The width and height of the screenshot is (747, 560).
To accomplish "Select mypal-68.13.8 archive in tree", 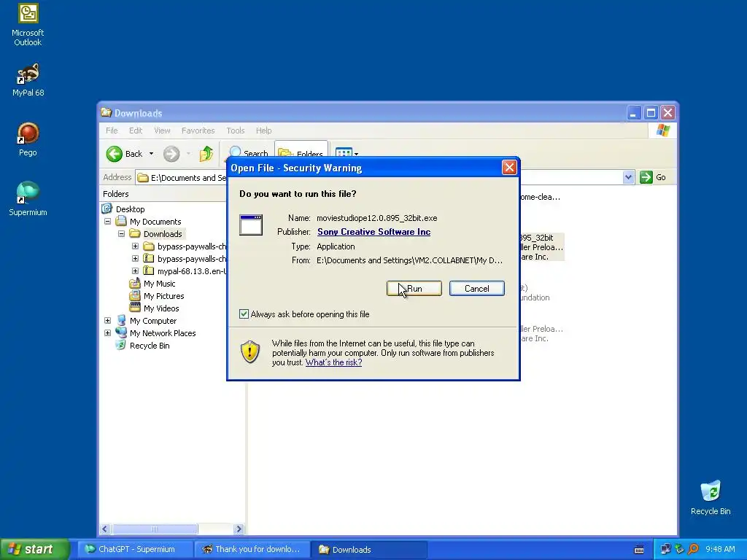I will click(x=192, y=271).
